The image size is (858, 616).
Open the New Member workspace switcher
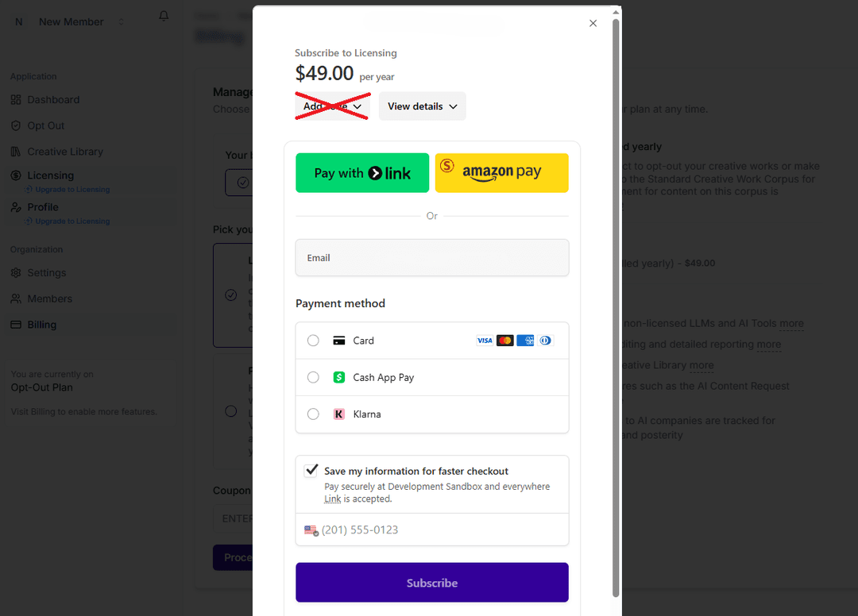71,21
